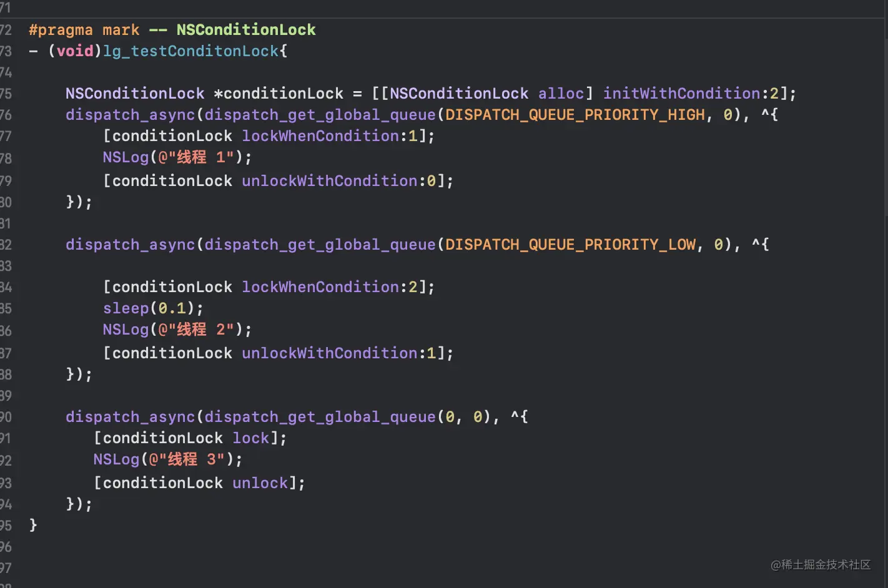The height and width of the screenshot is (588, 888).
Task: Click lockWhenCondition:1 statement
Action: [x=269, y=136]
